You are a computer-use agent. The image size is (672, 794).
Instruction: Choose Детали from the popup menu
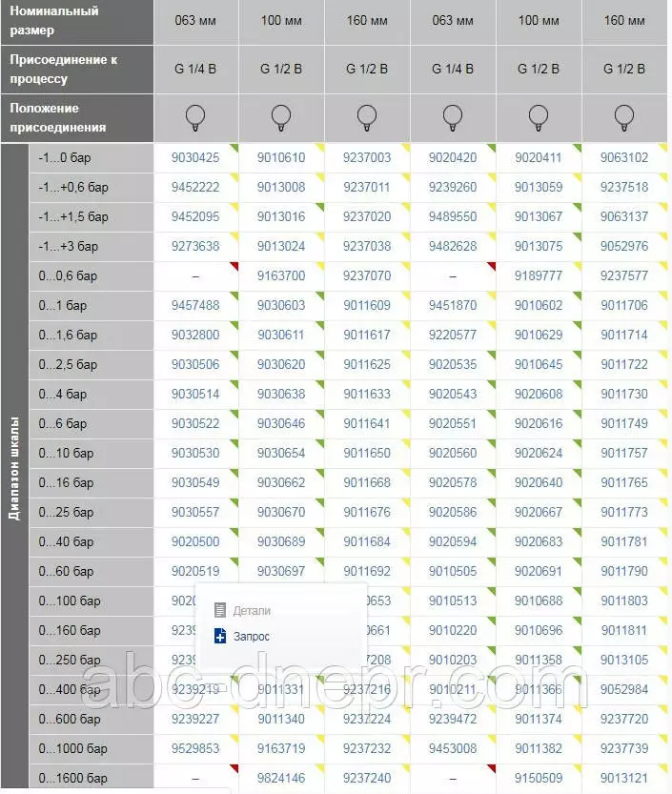pos(252,610)
